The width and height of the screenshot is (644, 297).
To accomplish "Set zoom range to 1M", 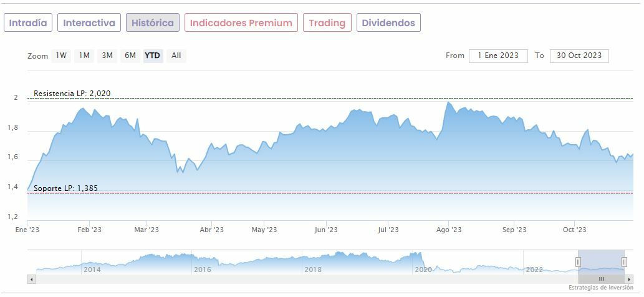I will (x=84, y=56).
